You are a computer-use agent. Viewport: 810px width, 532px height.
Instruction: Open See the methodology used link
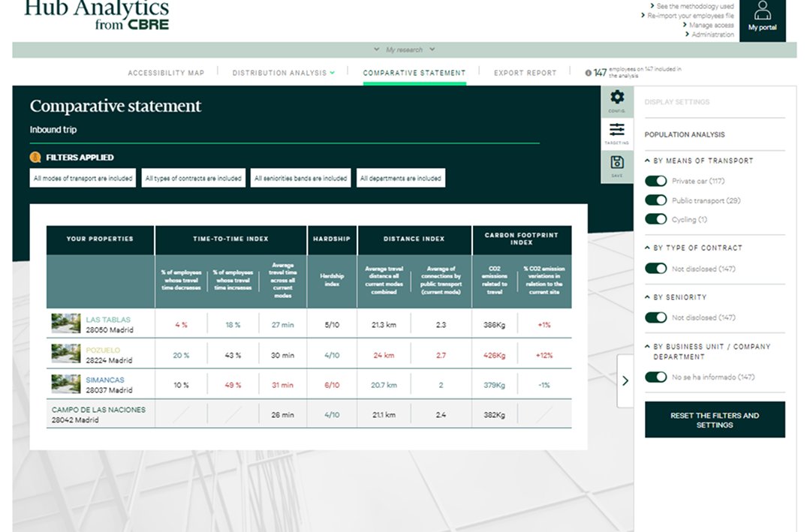click(694, 6)
